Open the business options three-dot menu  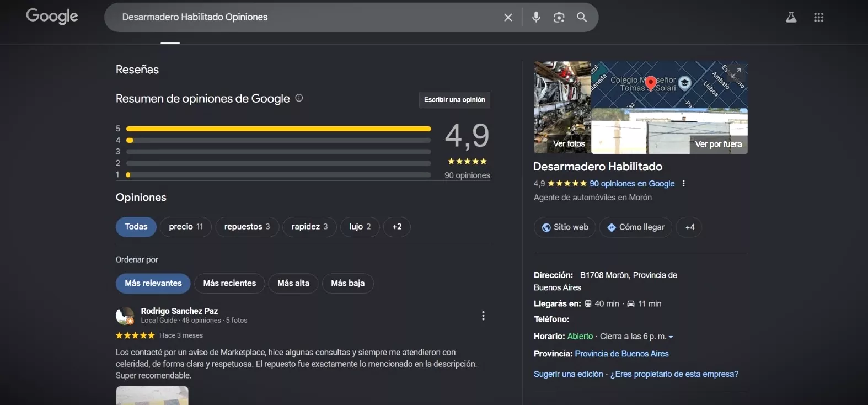click(684, 184)
